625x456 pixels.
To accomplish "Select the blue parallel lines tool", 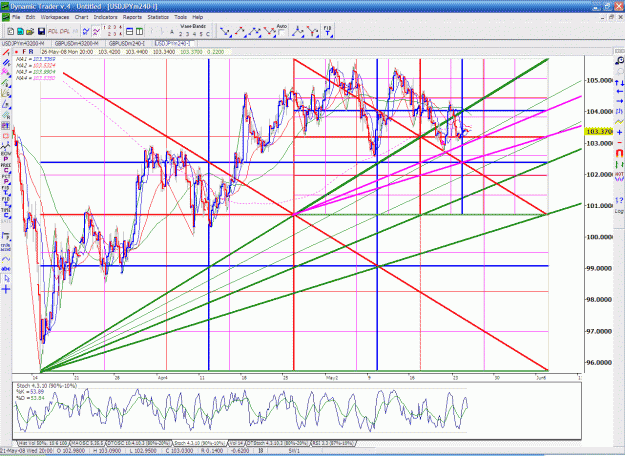I will [x=6, y=63].
